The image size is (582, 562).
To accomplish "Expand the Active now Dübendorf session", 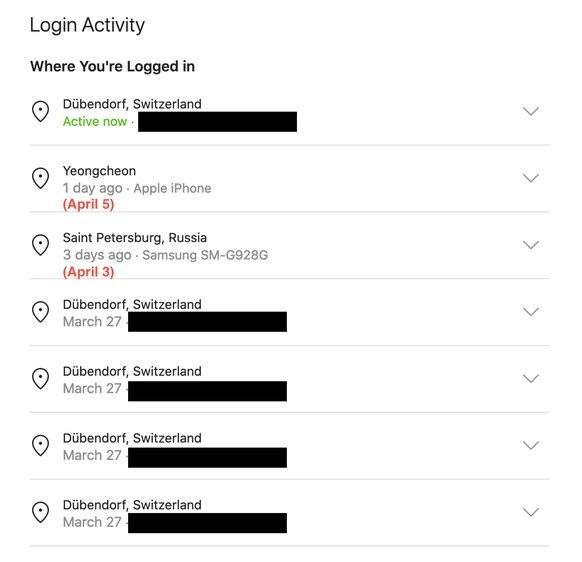I will (x=531, y=111).
